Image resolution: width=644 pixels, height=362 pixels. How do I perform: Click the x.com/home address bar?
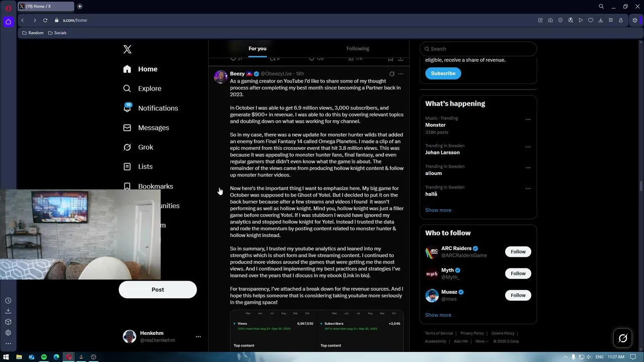[x=74, y=20]
